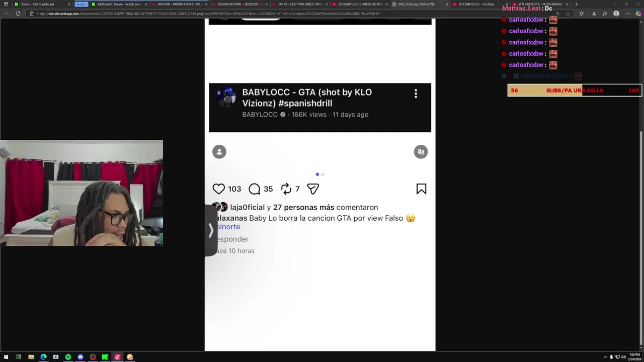Open Spotify from the taskbar
The width and height of the screenshot is (644, 362).
point(68,357)
